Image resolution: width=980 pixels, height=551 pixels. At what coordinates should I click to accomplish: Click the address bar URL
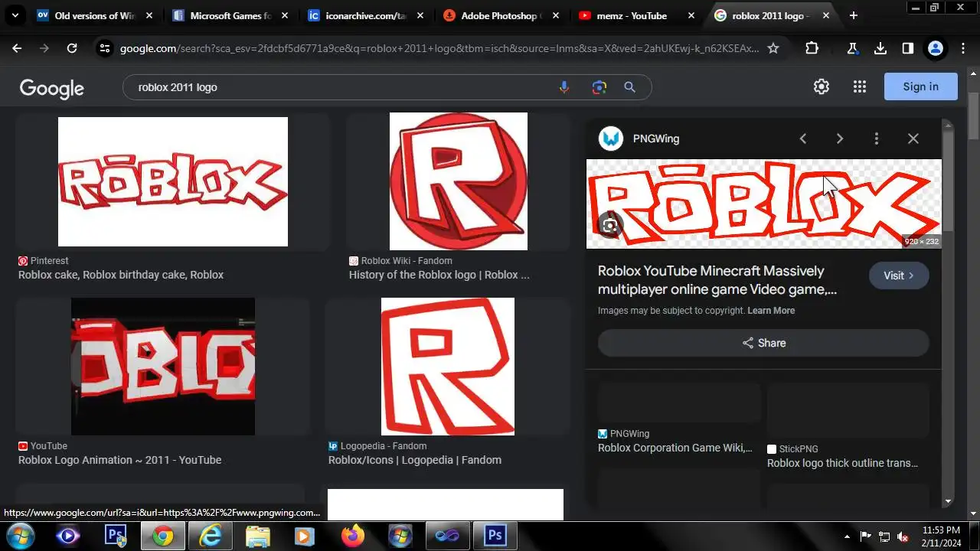coord(439,48)
